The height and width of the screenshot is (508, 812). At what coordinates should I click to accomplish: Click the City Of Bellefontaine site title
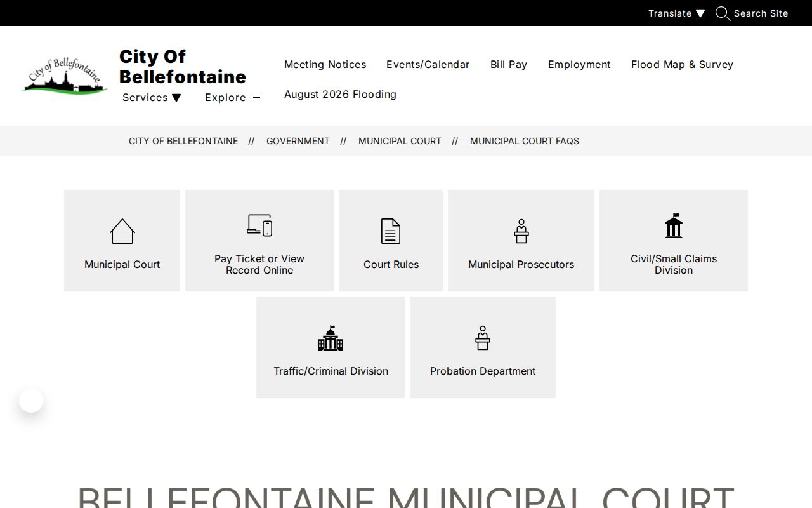pos(183,67)
